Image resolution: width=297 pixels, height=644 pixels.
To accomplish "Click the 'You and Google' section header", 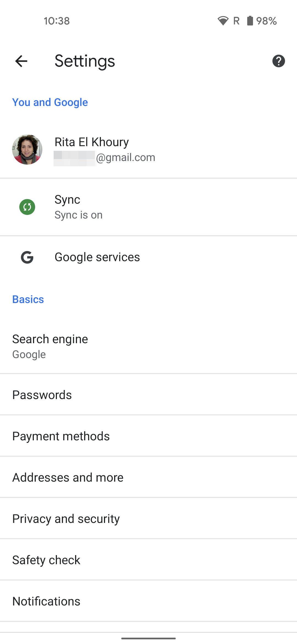I will (50, 102).
